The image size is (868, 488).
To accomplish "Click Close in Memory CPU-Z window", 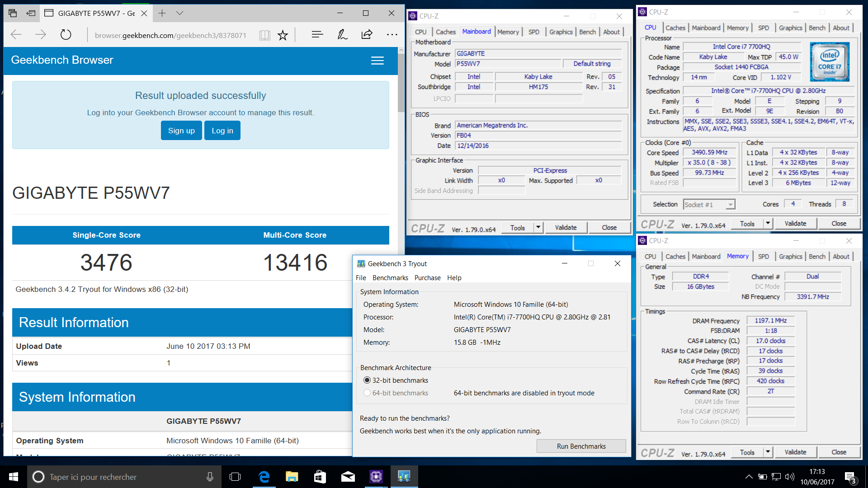I will (x=839, y=452).
